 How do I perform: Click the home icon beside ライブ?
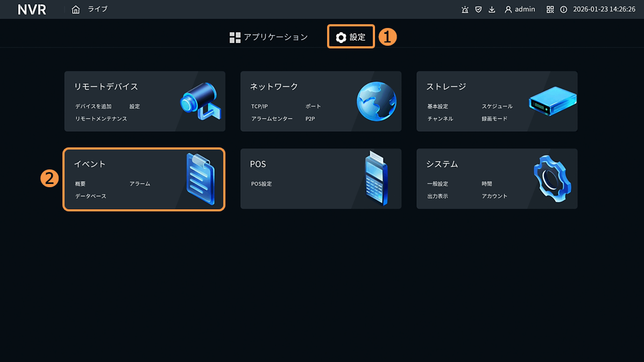(x=76, y=9)
